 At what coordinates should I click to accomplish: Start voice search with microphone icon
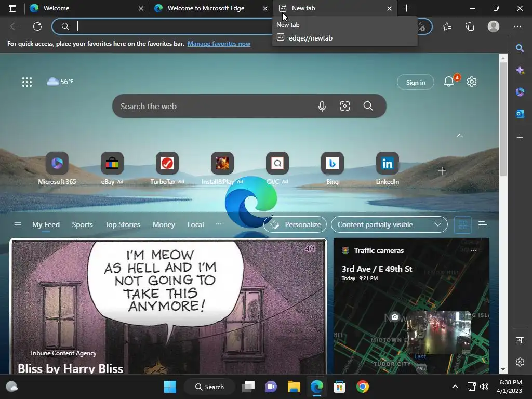click(x=322, y=106)
